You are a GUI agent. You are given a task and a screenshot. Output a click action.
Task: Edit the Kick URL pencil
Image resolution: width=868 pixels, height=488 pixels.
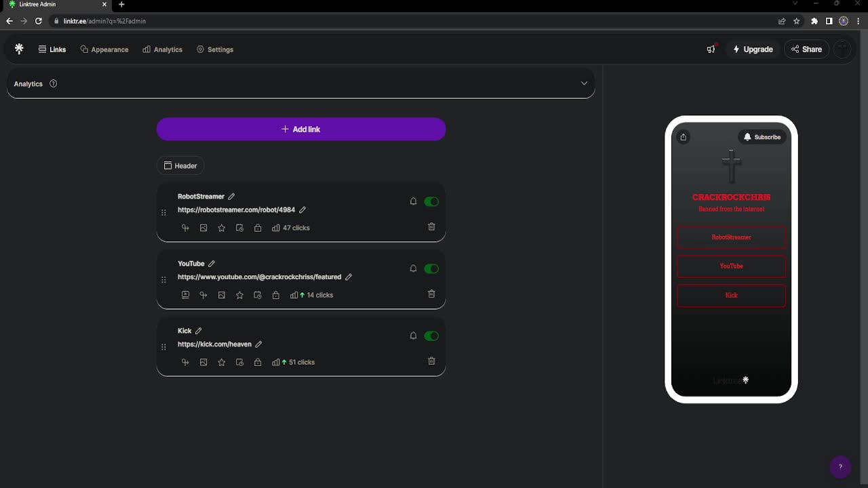click(x=258, y=344)
